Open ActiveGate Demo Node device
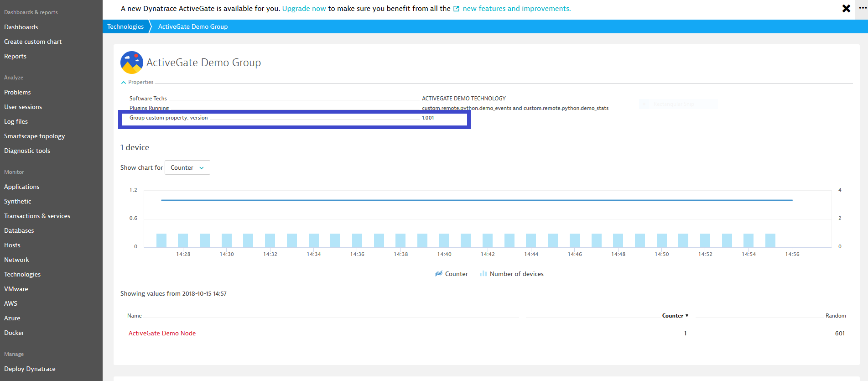Screen dimensions: 868x381 click(162, 333)
